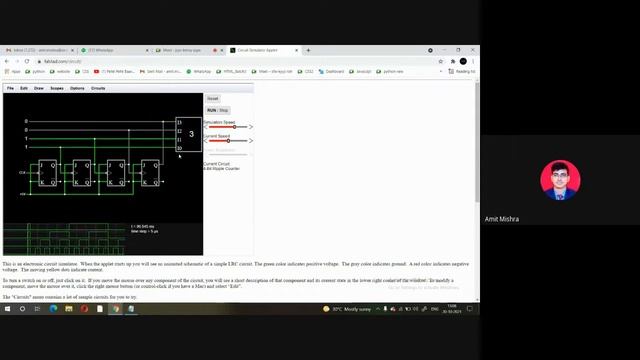
Task: Adjust the Simulation Speed slider
Action: point(228,127)
